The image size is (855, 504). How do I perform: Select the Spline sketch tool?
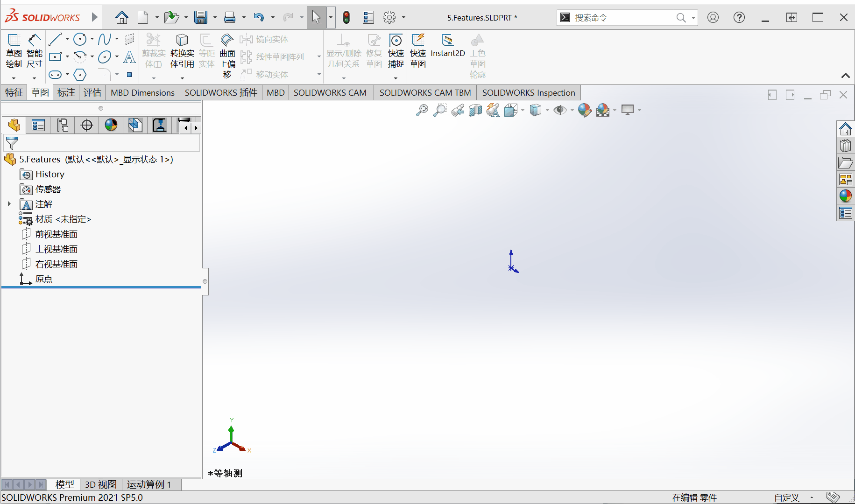105,40
